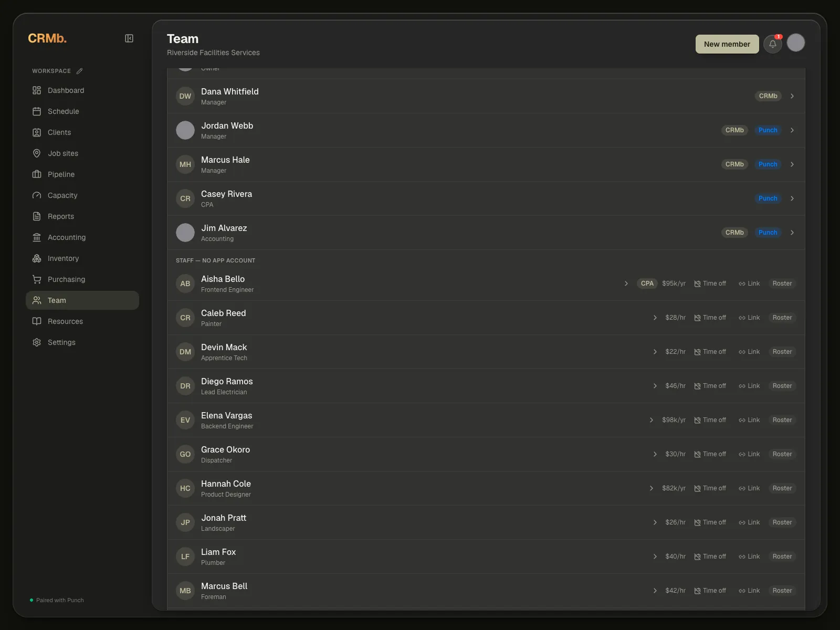Click the Accounting bank icon
840x630 pixels.
coord(37,237)
